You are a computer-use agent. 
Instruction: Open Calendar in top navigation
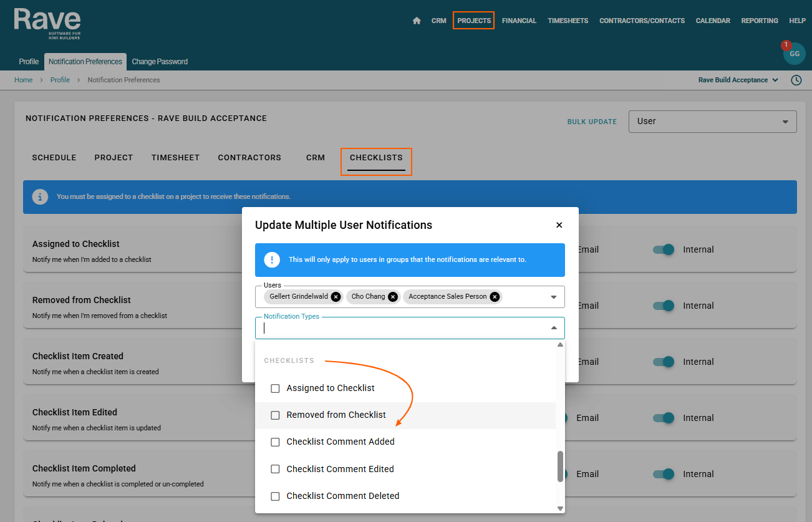(x=713, y=21)
